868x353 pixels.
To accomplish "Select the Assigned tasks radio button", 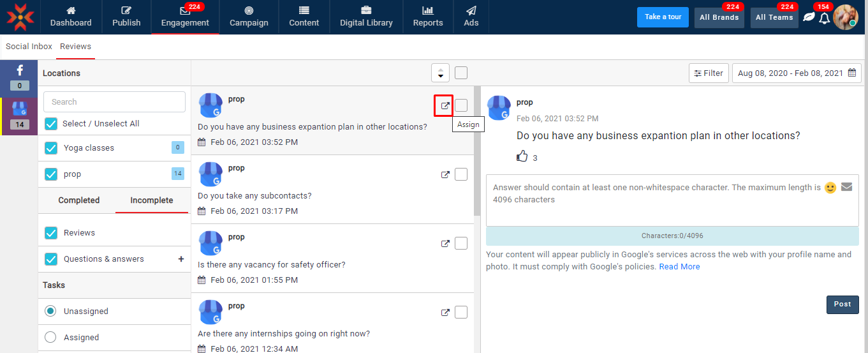I will click(50, 337).
